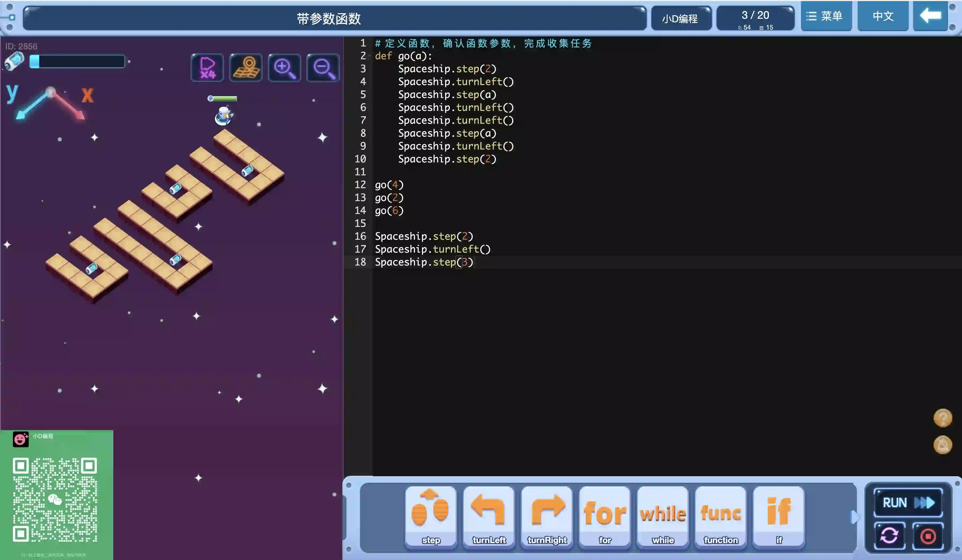Open the 菜单 menu
Image resolution: width=962 pixels, height=560 pixels.
click(x=826, y=16)
